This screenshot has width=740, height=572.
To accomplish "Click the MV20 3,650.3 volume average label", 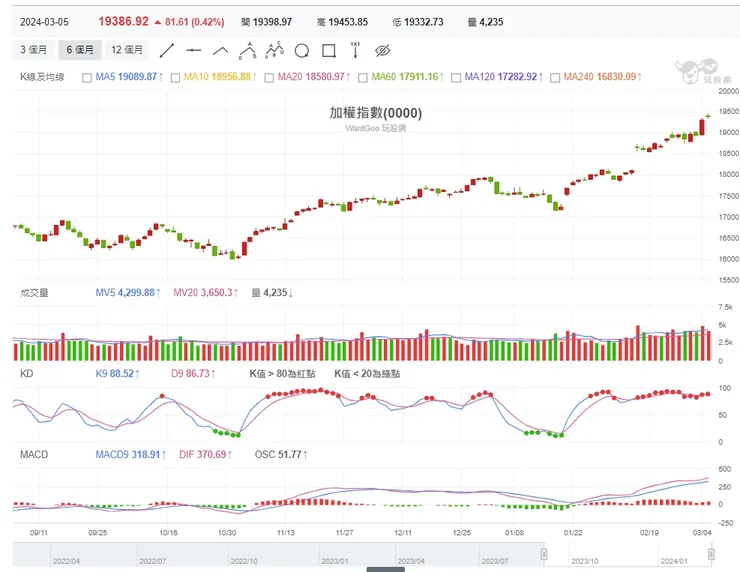I will [x=205, y=293].
